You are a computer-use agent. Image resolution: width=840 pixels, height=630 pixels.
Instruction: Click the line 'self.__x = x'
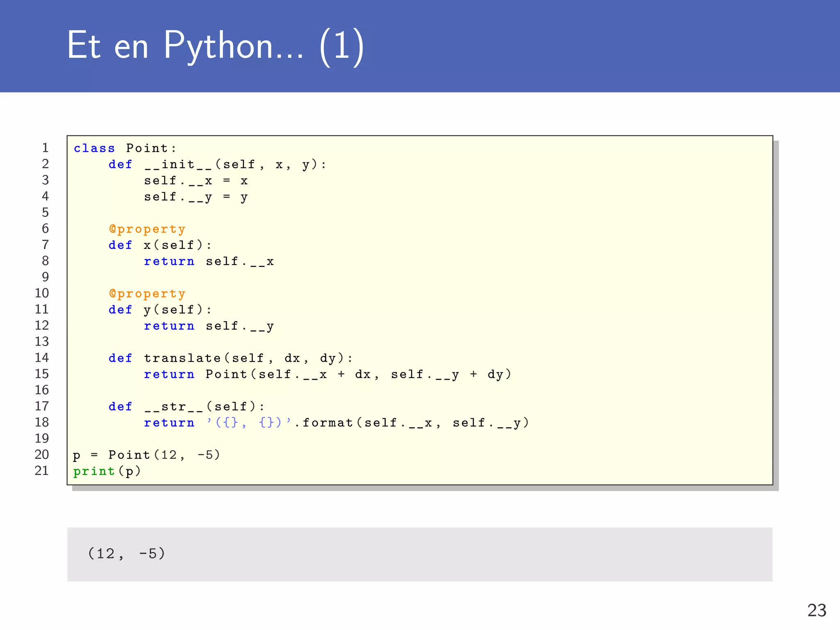tap(196, 181)
